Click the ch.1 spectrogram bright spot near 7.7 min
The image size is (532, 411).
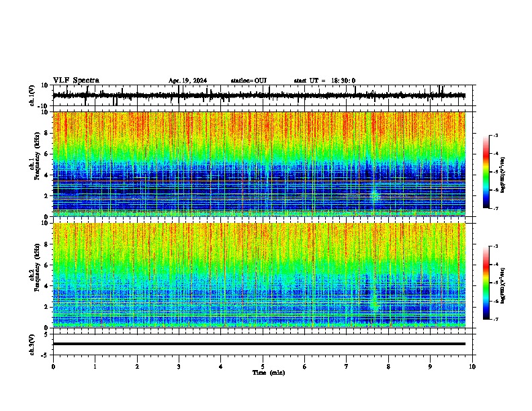(x=375, y=196)
